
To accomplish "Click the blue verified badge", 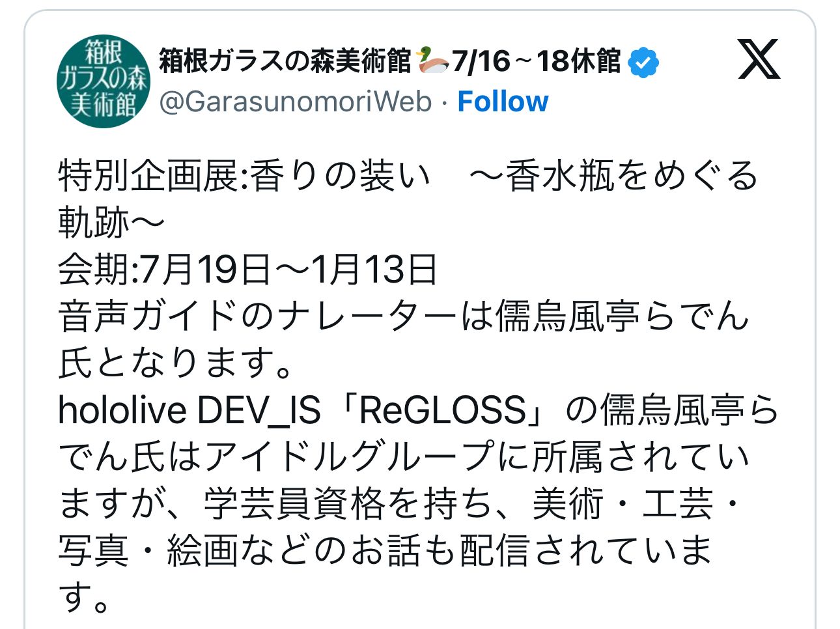I will 643,63.
